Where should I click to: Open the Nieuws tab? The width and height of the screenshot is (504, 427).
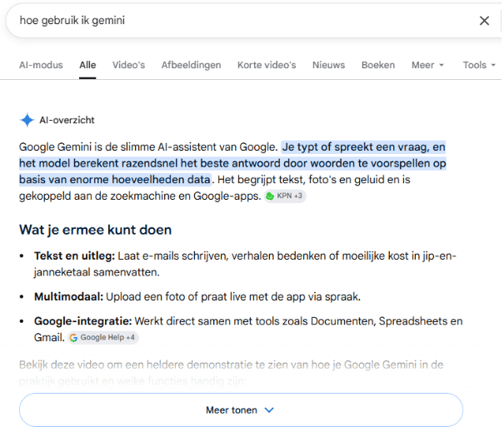(328, 65)
